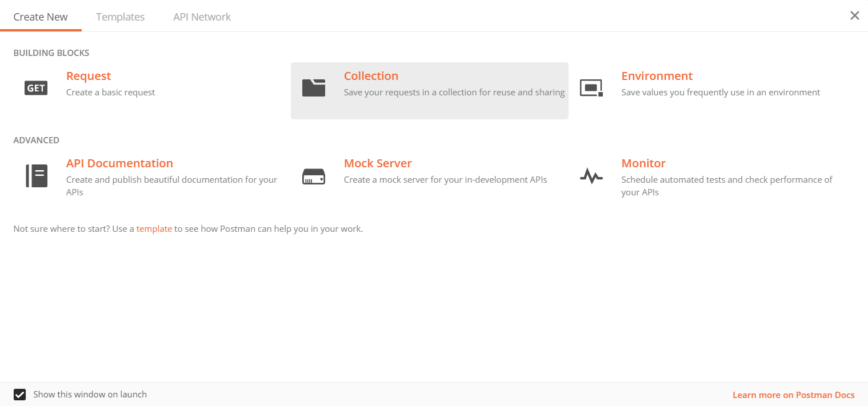This screenshot has height=406, width=868.
Task: Click the 'Create a basic request' description
Action: pyautogui.click(x=111, y=93)
